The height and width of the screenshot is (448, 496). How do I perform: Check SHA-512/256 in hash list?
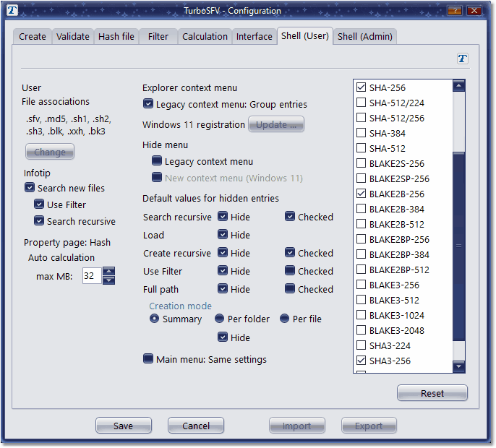tap(361, 117)
